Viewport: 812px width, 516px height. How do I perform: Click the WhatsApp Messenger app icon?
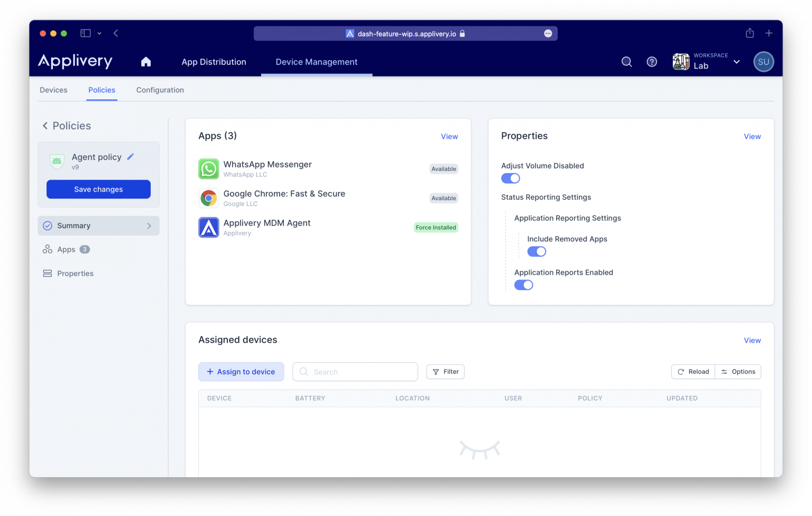point(208,168)
